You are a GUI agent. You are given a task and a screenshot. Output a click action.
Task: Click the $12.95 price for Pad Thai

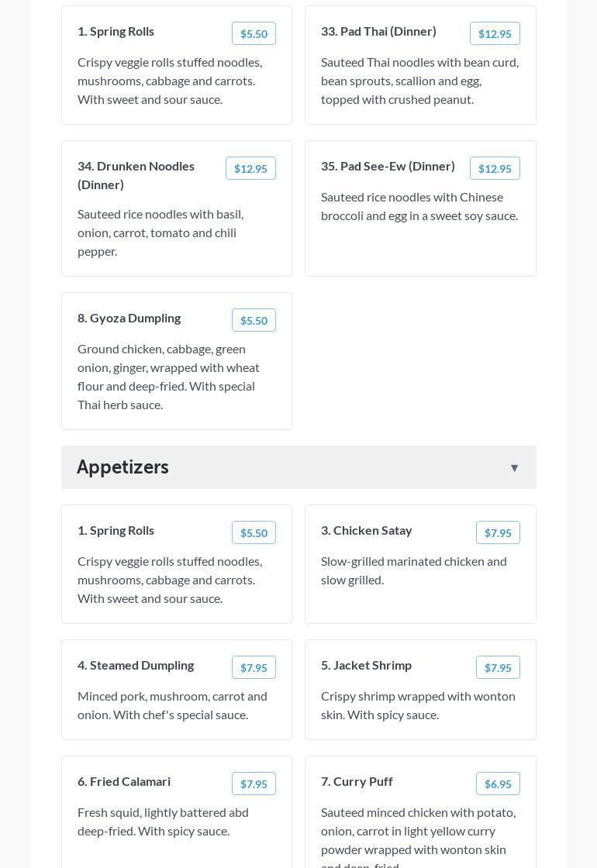click(495, 33)
